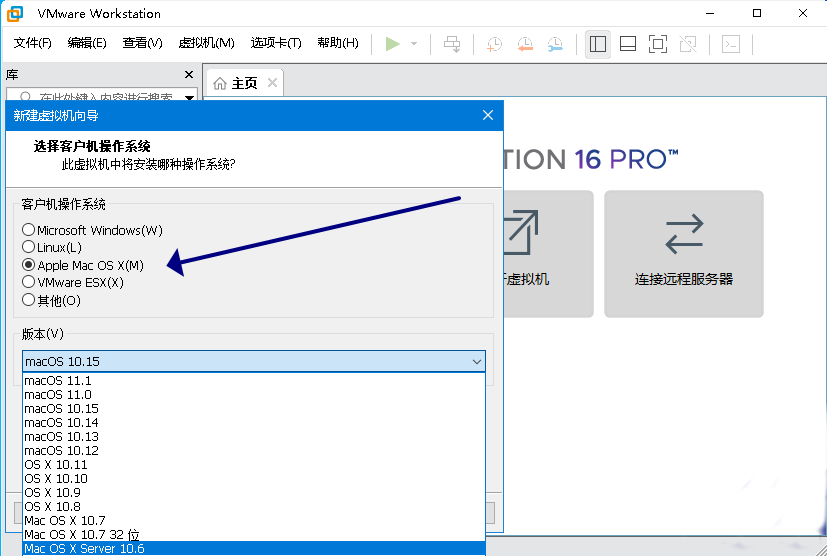Maximize the VMware Workstation window
Image resolution: width=827 pixels, height=556 pixels.
(x=757, y=13)
